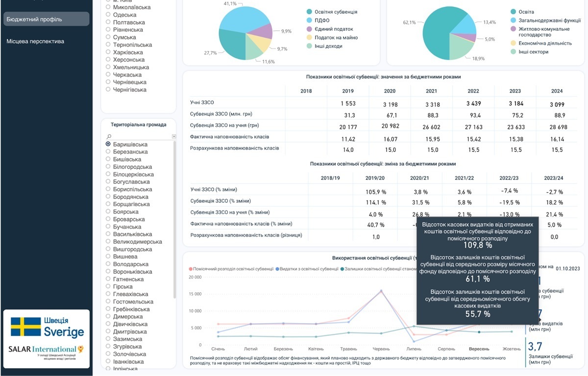Select the Полтавська region radio button
Image resolution: width=588 pixels, height=376 pixels.
(108, 23)
